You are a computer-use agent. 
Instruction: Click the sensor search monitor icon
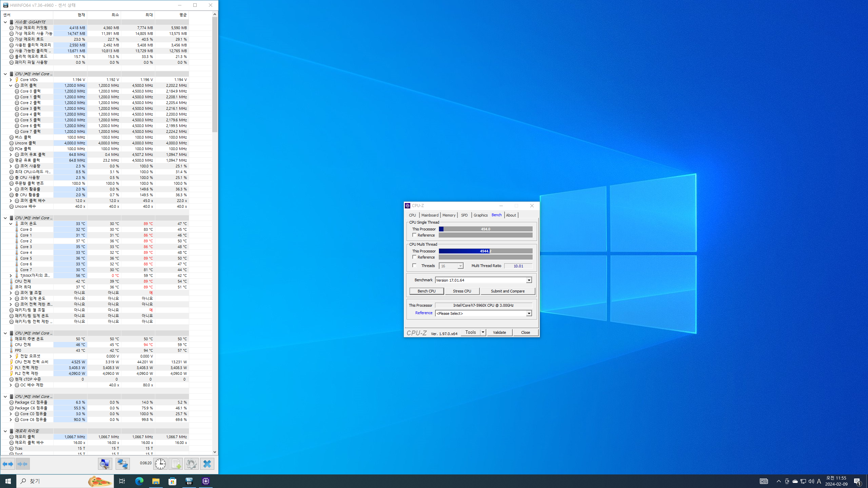[x=105, y=464]
